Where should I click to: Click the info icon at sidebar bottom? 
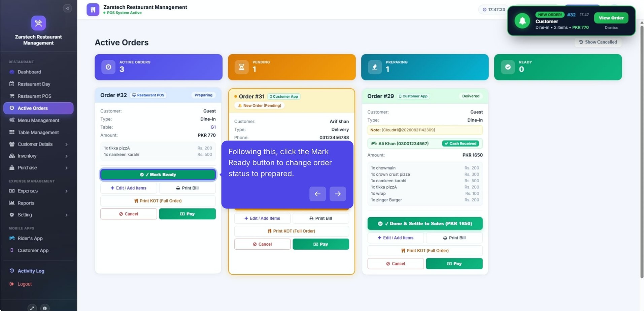tap(45, 308)
